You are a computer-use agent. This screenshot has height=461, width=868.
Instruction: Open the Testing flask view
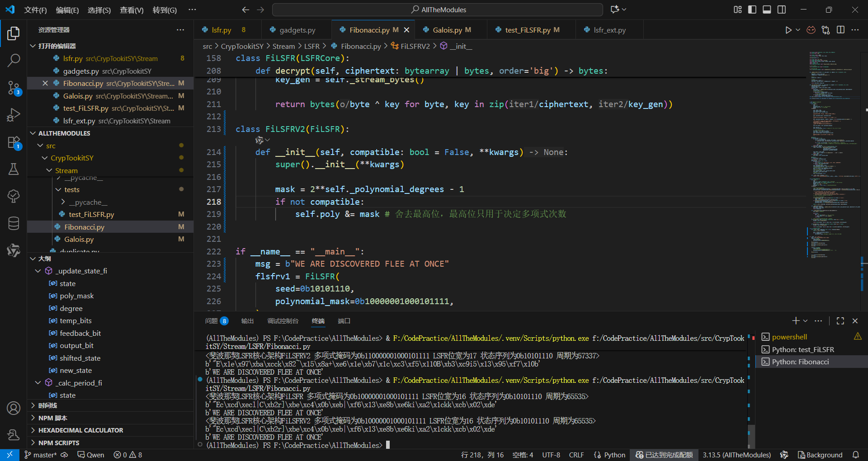click(14, 169)
